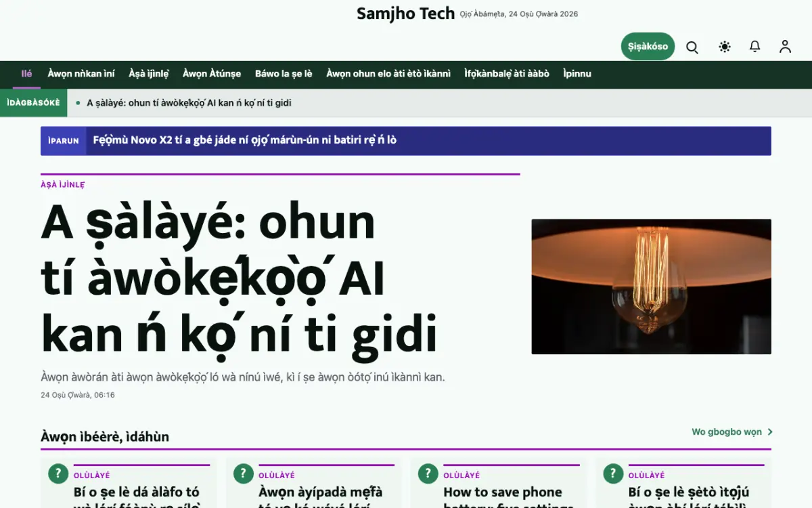Select the Ṣìṣàkóso green button
Screen dimensions: 812x508
648,47
